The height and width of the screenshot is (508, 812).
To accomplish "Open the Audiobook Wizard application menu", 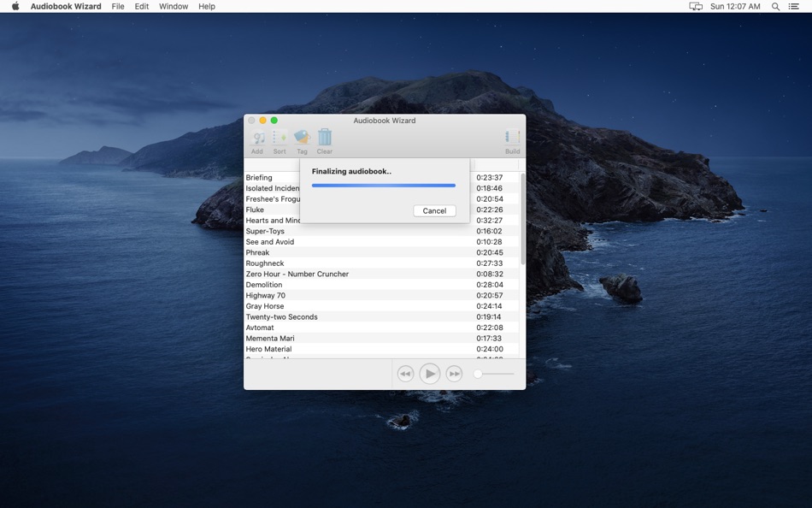I will pos(66,6).
